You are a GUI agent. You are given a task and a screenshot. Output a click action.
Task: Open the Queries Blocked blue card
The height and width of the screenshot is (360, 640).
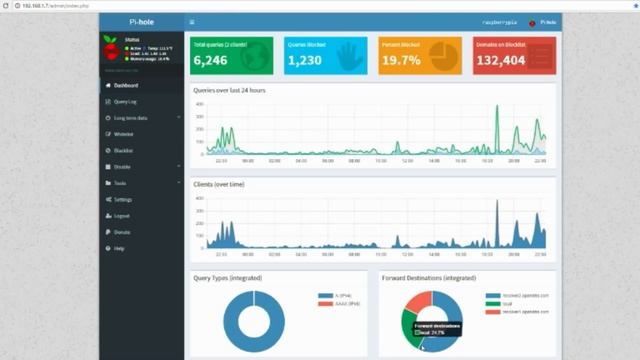(326, 56)
